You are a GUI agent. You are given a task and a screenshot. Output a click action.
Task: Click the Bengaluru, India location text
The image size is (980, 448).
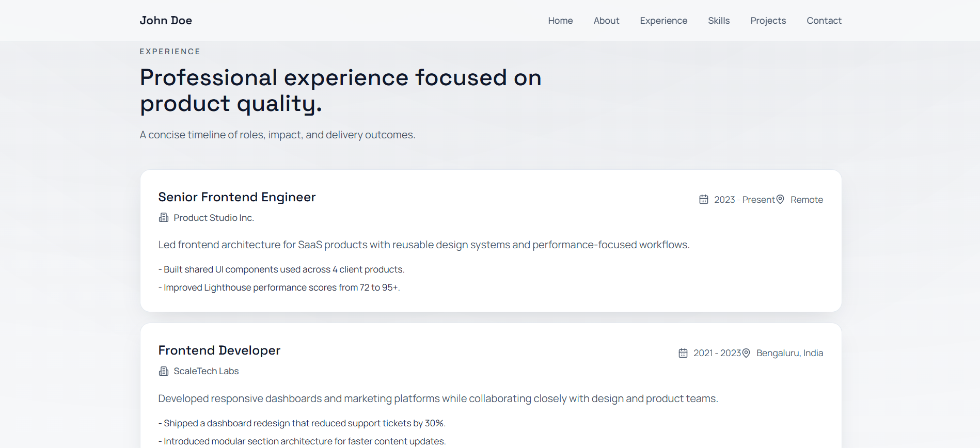789,353
